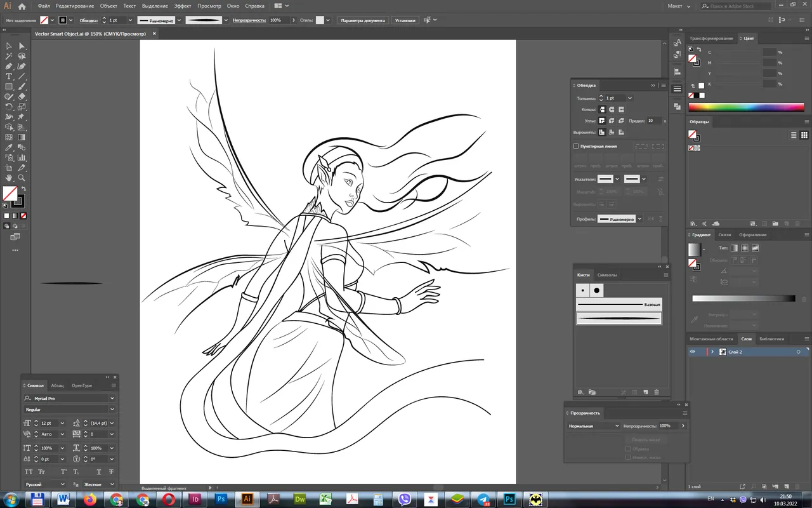812x508 pixels.
Task: Choose round join in Углы row
Action: pos(612,121)
